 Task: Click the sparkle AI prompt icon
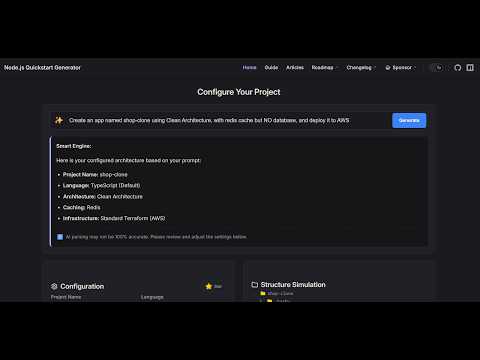(x=59, y=120)
